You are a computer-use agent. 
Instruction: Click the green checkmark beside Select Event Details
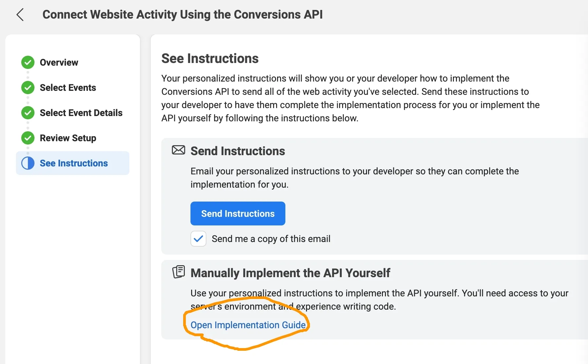pos(28,113)
